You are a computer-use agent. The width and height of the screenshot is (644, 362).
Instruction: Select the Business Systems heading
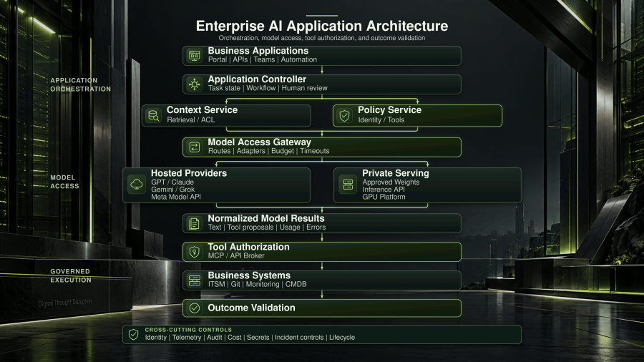[249, 275]
